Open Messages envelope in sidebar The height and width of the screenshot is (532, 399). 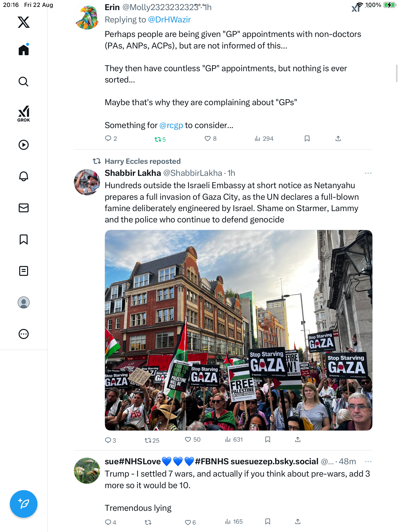tap(24, 208)
